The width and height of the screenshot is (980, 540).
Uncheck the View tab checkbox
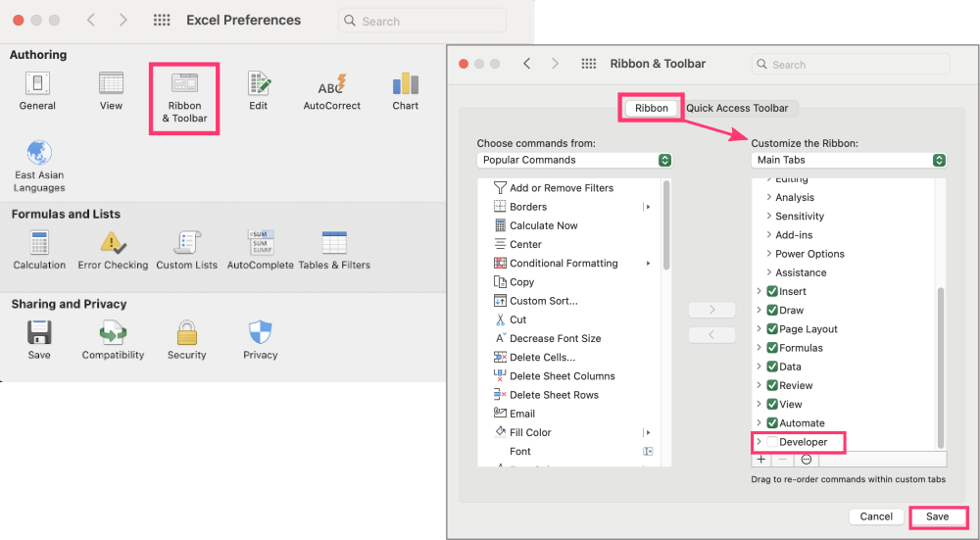(772, 404)
